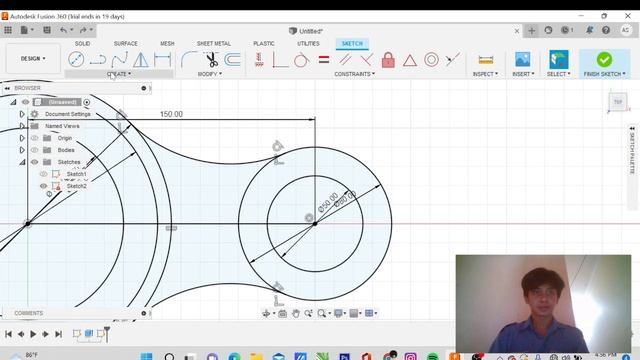
Task: Open the Help question mark icon
Action: click(606, 30)
